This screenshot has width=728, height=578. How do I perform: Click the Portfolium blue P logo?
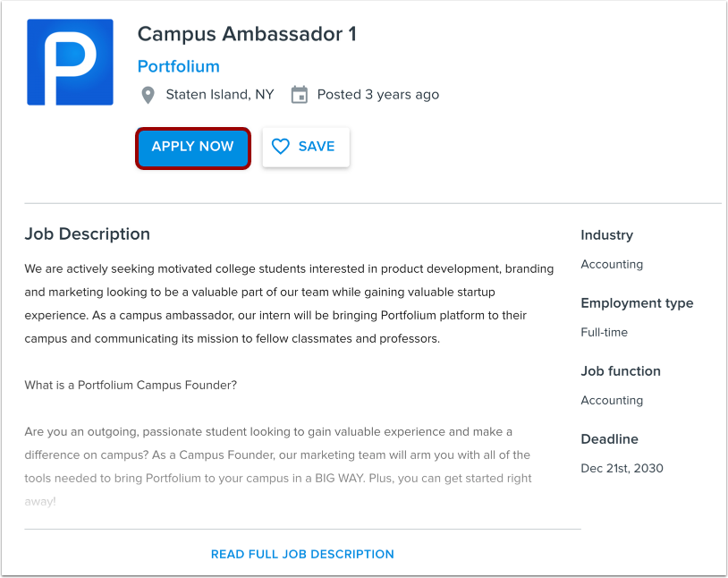[70, 62]
